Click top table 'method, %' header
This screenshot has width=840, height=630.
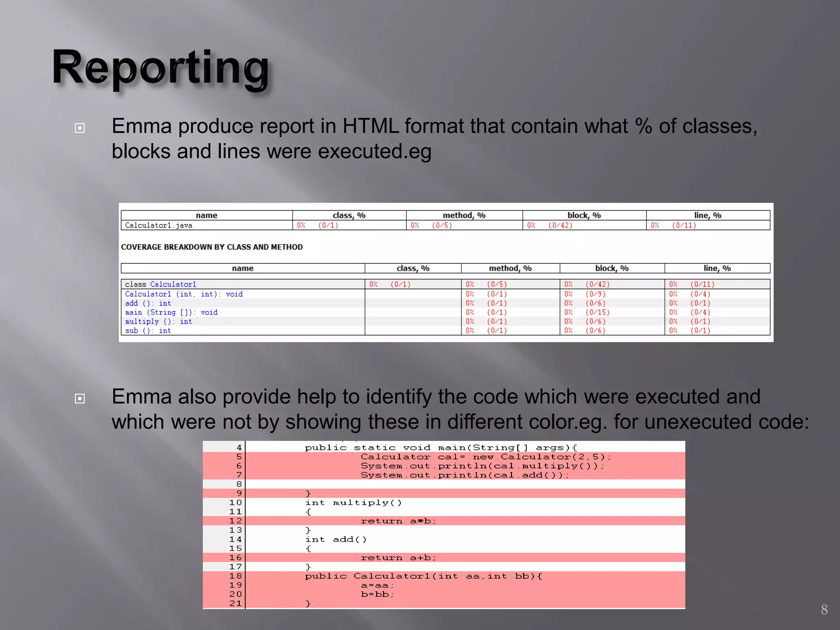[x=464, y=215]
